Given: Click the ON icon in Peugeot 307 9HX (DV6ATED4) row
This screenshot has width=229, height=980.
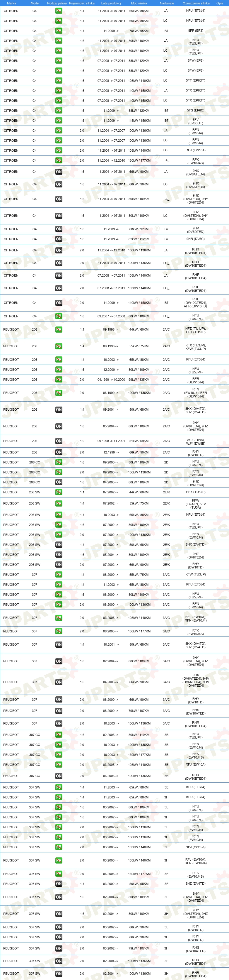Looking at the screenshot, I should (x=59, y=682).
